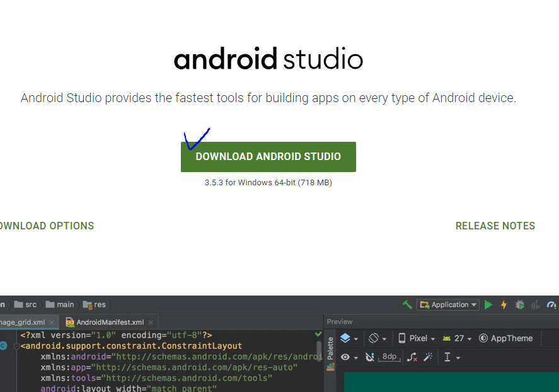The height and width of the screenshot is (392, 559).
Task: Set default margins via 8dp field
Action: (x=389, y=357)
